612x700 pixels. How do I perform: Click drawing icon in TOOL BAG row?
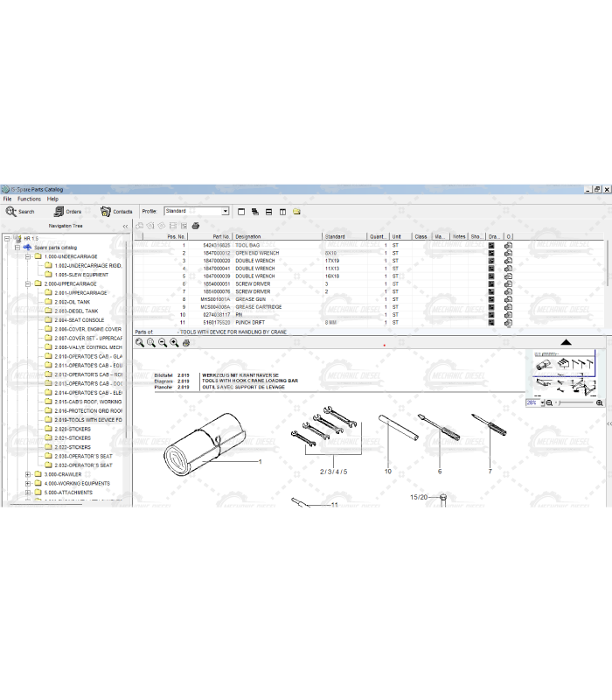pos(491,246)
